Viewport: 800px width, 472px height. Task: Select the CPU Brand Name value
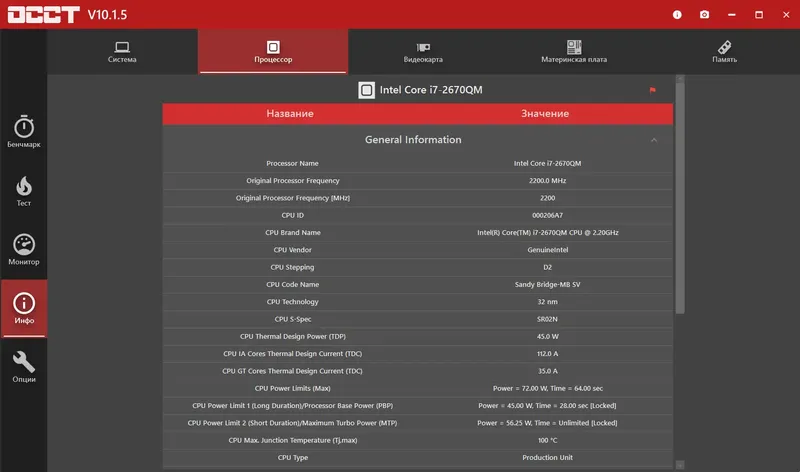[547, 233]
